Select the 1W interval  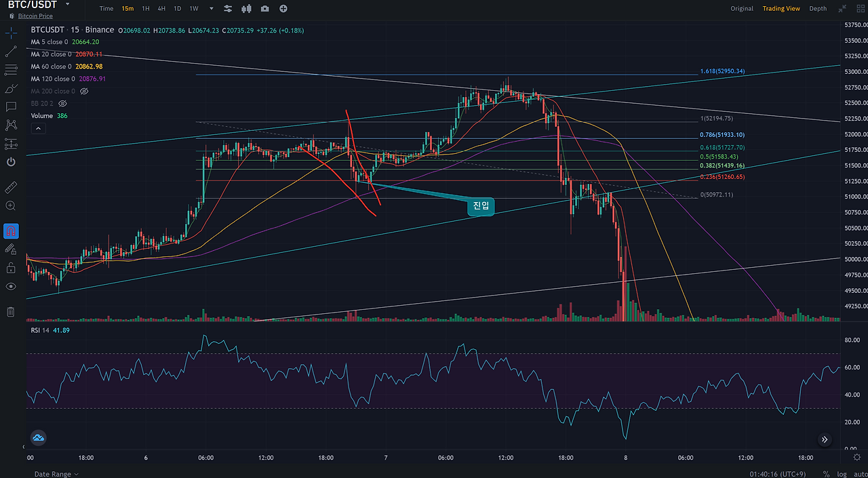tap(194, 9)
